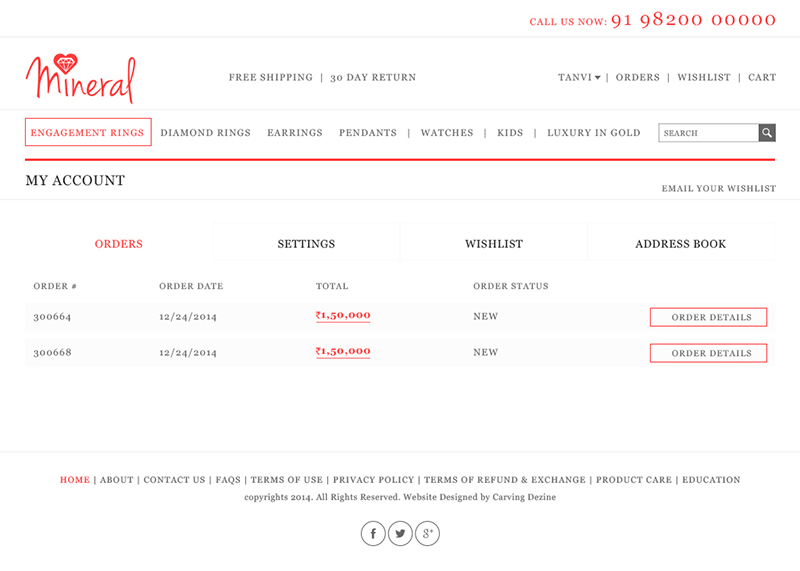The width and height of the screenshot is (800, 571).
Task: Open Diamond Rings category
Action: [205, 133]
